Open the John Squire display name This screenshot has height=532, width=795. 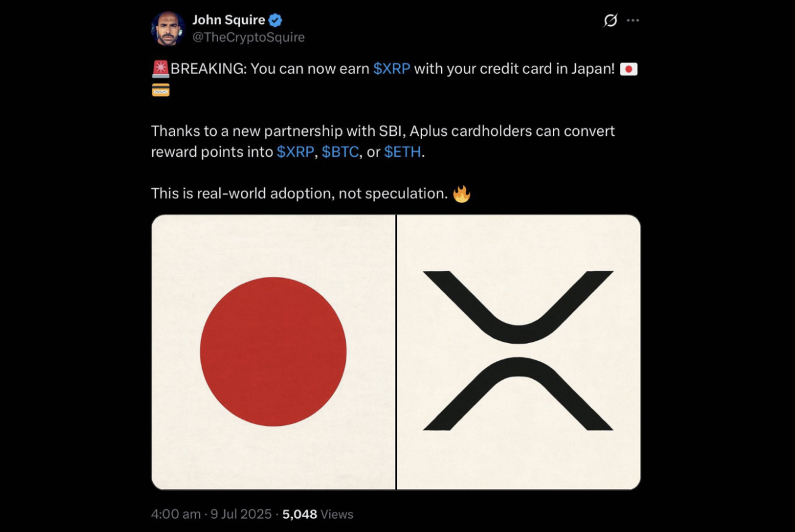(x=229, y=20)
